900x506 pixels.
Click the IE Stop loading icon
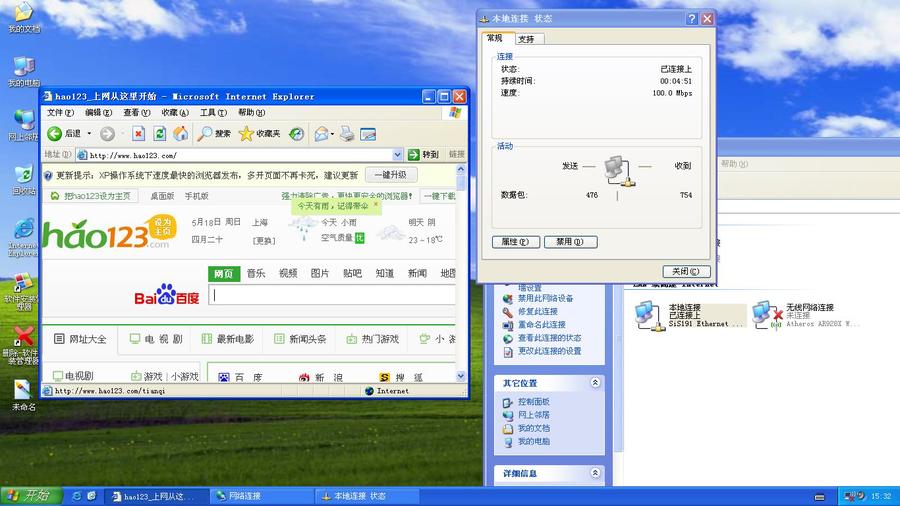pyautogui.click(x=138, y=134)
